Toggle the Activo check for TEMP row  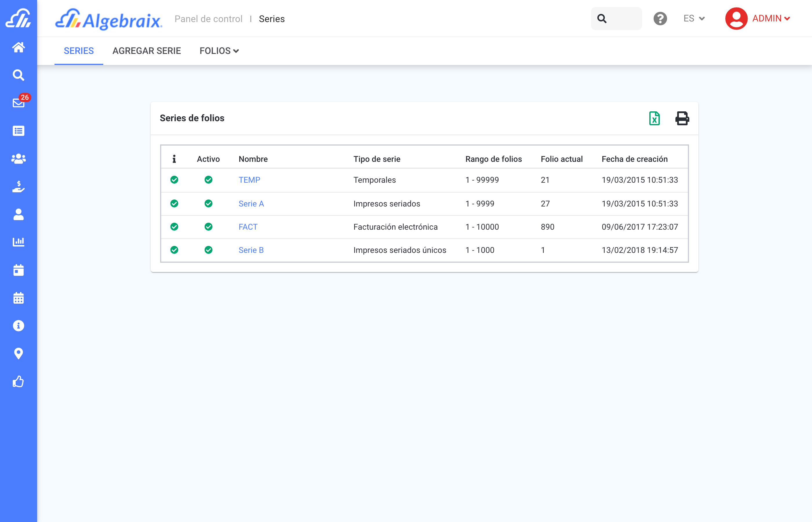pos(209,180)
